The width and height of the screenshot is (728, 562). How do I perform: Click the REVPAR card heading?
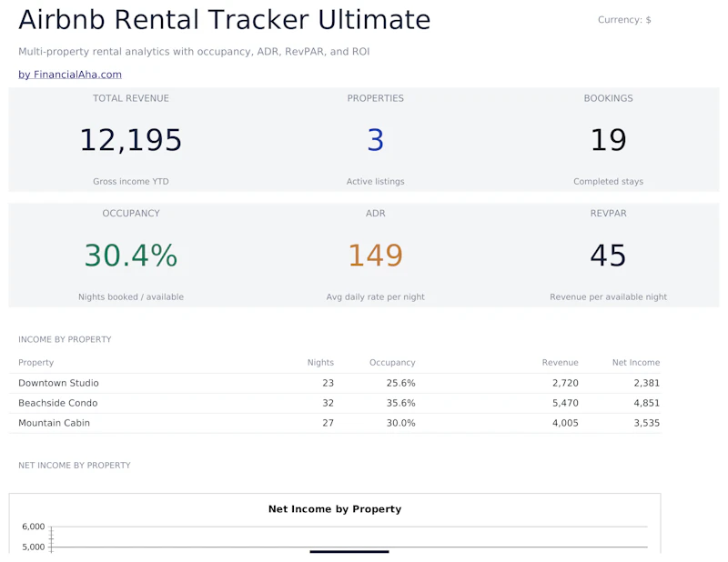tap(608, 214)
